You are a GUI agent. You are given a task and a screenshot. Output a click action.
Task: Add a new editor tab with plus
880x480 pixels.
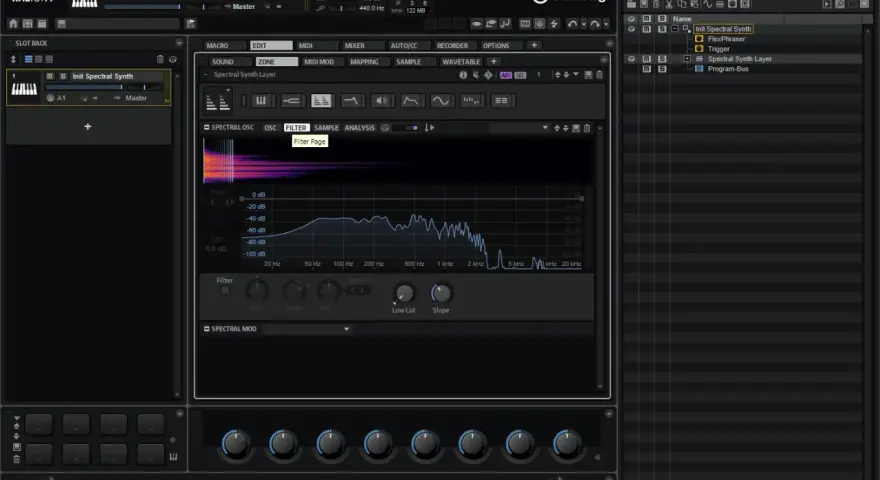coord(534,45)
